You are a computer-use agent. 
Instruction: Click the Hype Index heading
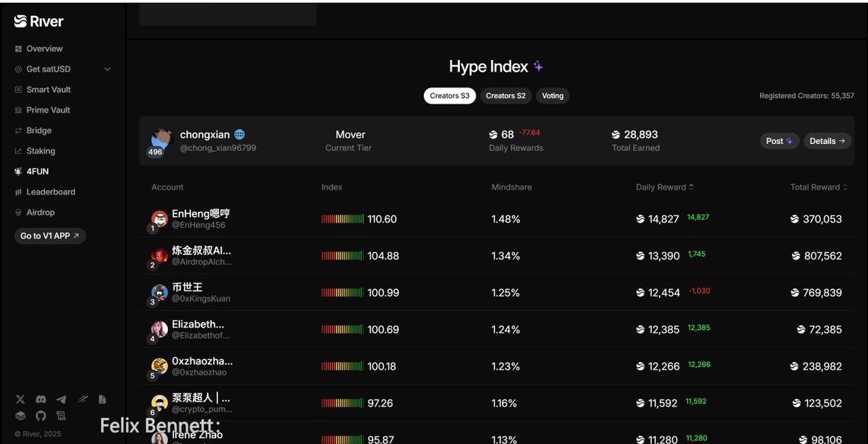coord(489,67)
